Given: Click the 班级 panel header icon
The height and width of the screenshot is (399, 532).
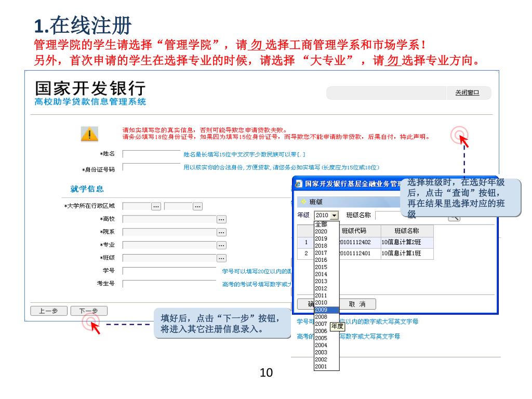Looking at the screenshot, I should (303, 202).
